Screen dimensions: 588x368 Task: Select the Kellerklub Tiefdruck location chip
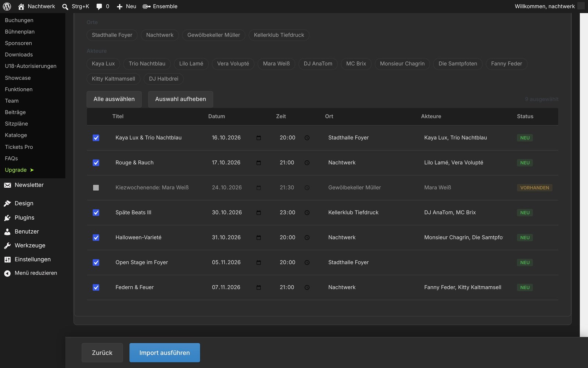[279, 35]
